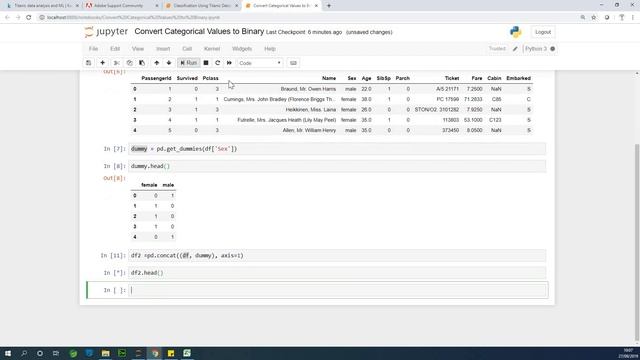640x360 pixels.
Task: Rename notebook title Convert Categorical Values to Binary
Action: 199,31
